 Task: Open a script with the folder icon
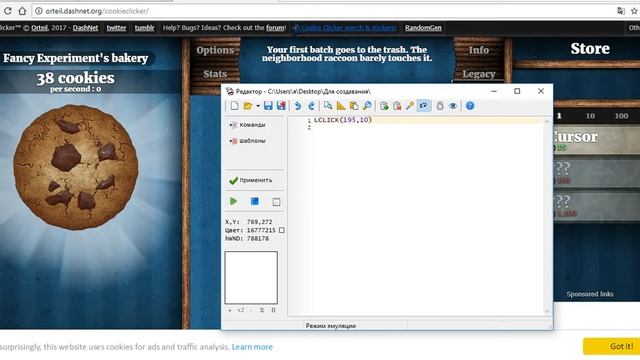(247, 106)
